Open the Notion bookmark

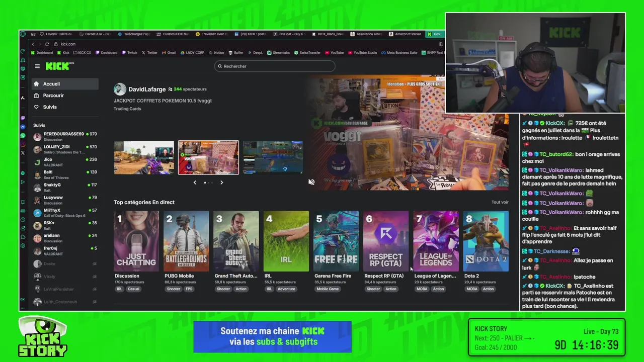(216, 53)
